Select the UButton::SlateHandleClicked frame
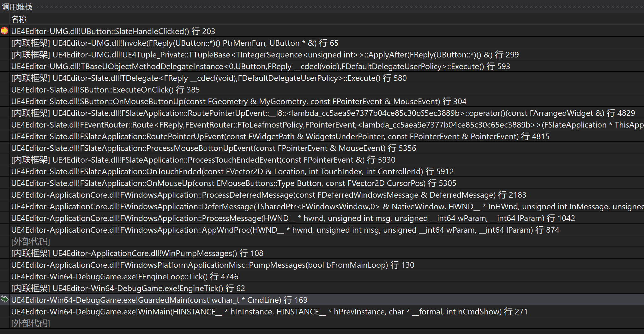Image resolution: width=644 pixels, height=334 pixels. (x=113, y=31)
